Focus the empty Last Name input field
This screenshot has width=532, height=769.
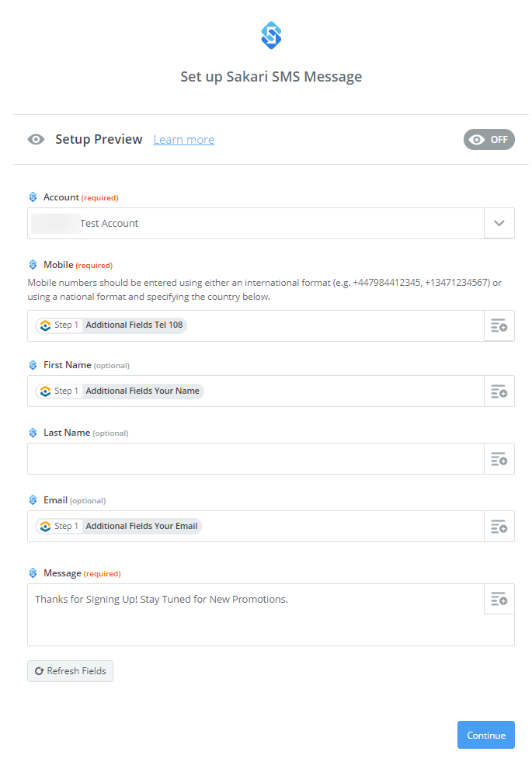(256, 459)
